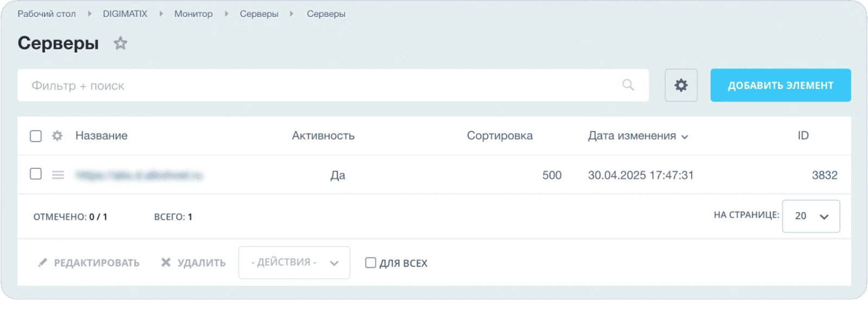868x316 pixels.
Task: Click the pencil Редактировать icon
Action: (42, 263)
